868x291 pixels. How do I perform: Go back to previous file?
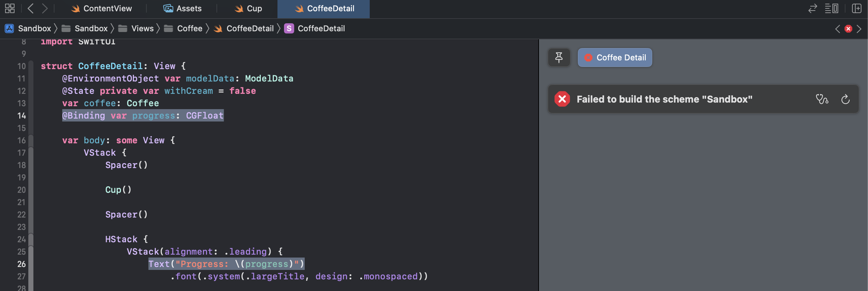click(31, 8)
